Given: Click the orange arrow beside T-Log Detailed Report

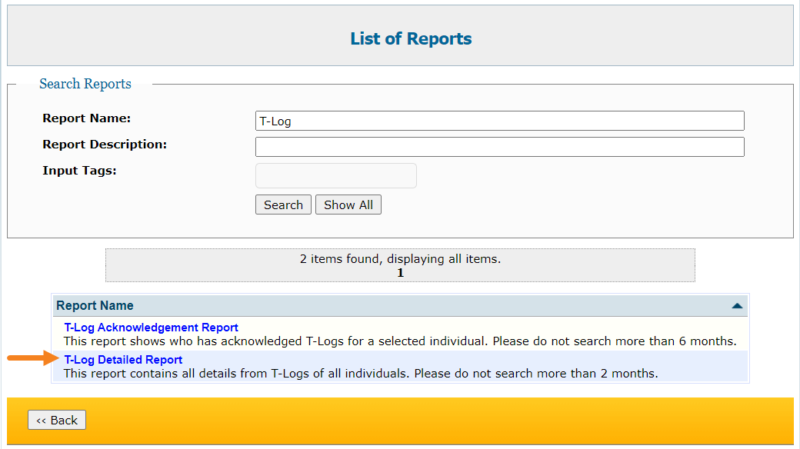Looking at the screenshot, I should click(x=29, y=357).
